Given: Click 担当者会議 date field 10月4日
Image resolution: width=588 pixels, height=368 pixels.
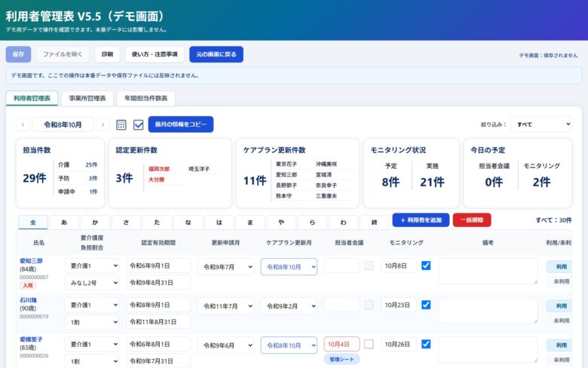Looking at the screenshot, I should pyautogui.click(x=341, y=344).
